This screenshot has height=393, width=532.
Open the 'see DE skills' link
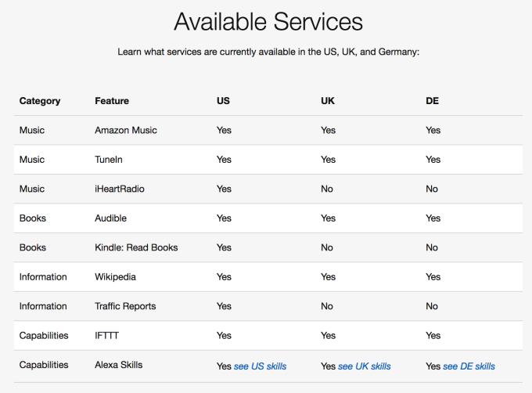[469, 366]
